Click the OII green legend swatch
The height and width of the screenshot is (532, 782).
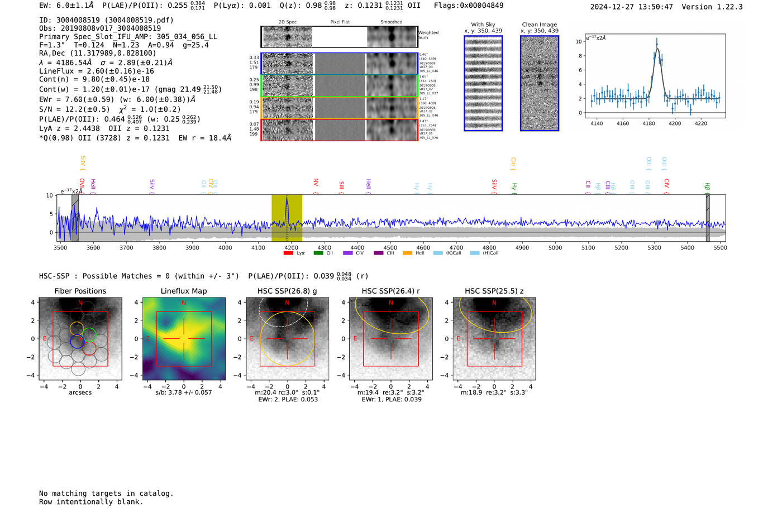click(x=318, y=253)
